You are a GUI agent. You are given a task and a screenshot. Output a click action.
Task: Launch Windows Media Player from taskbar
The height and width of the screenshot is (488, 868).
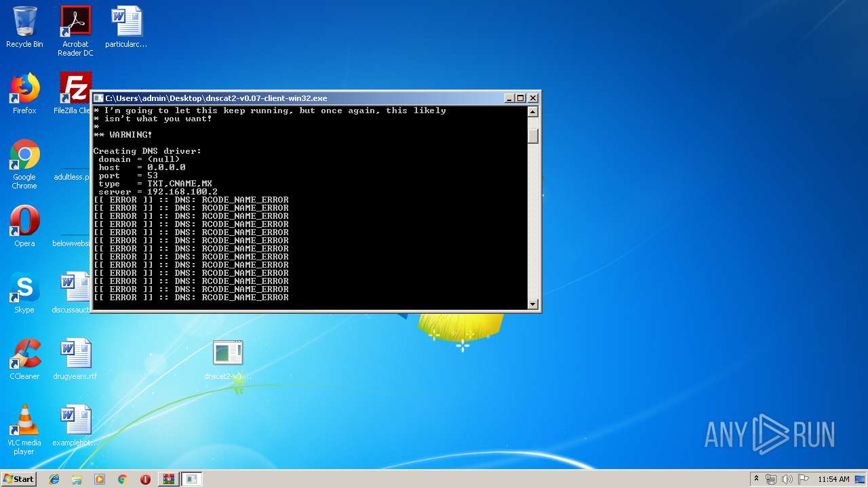[100, 479]
